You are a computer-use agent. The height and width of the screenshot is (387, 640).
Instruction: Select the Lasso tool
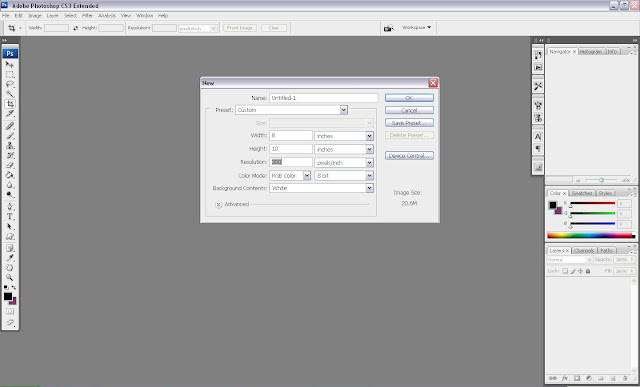10,85
